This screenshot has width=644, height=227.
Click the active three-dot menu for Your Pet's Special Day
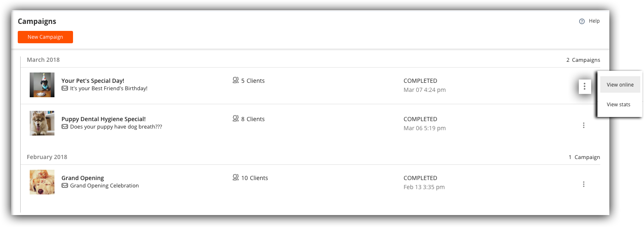click(585, 87)
